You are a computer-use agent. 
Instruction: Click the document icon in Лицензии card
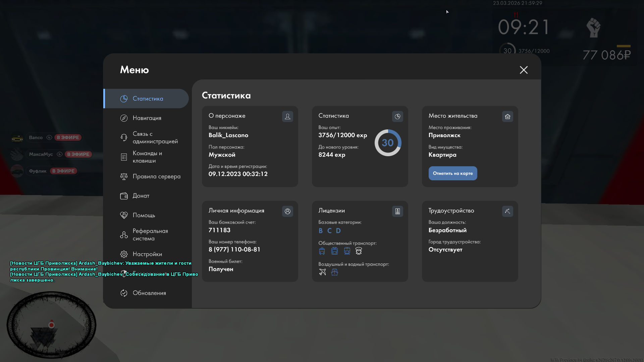pos(397,211)
